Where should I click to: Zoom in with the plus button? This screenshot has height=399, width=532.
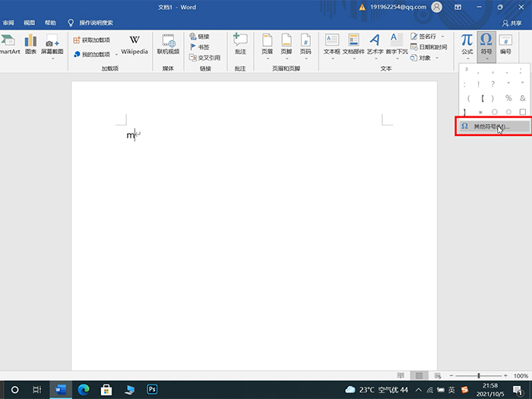[505, 375]
